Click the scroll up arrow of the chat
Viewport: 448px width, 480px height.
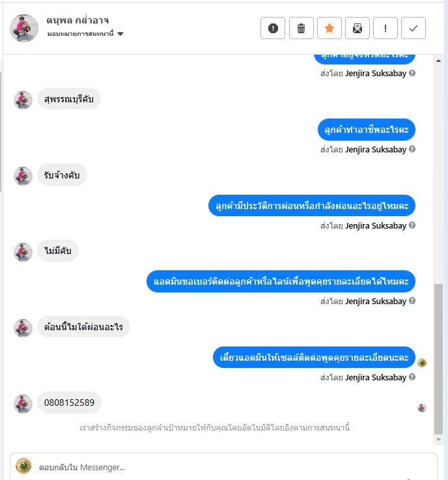coord(438,61)
